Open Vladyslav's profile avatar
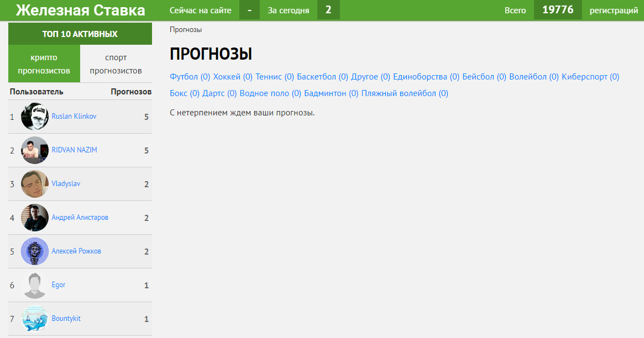This screenshot has height=338, width=644. pyautogui.click(x=35, y=184)
